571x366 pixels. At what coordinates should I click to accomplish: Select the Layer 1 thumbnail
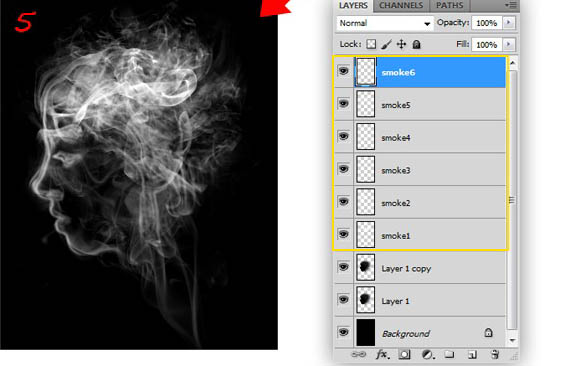click(x=366, y=300)
